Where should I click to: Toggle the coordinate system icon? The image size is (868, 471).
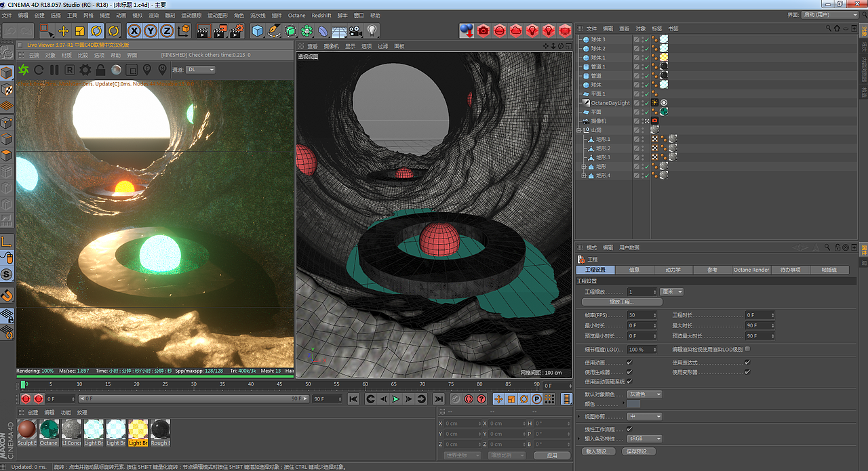point(184,30)
